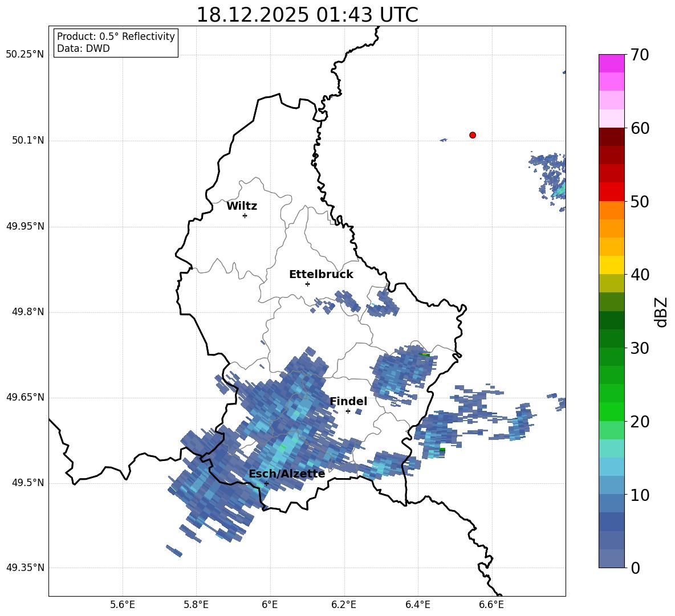Click the magenta top colorbar swatch
675x616 pixels.
tap(611, 64)
